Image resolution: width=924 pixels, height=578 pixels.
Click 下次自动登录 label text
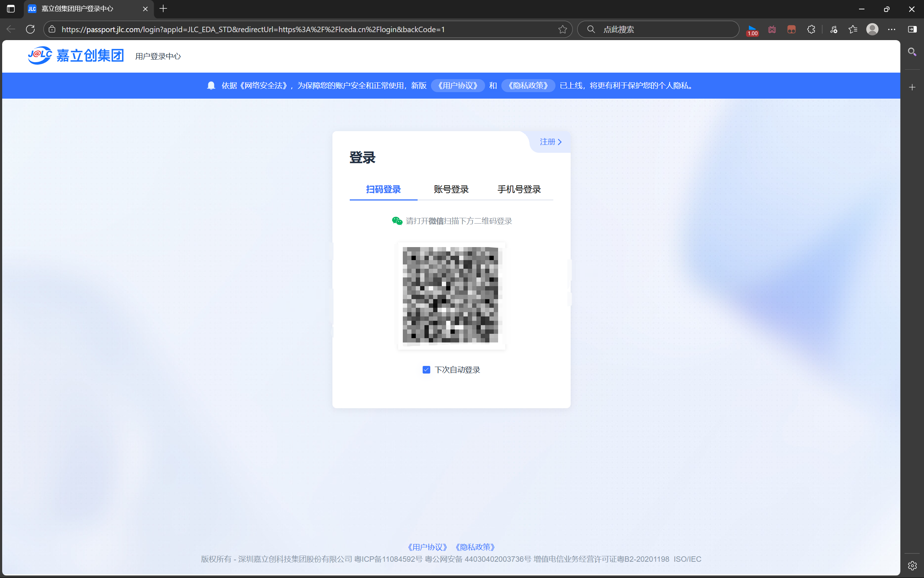pyautogui.click(x=457, y=370)
